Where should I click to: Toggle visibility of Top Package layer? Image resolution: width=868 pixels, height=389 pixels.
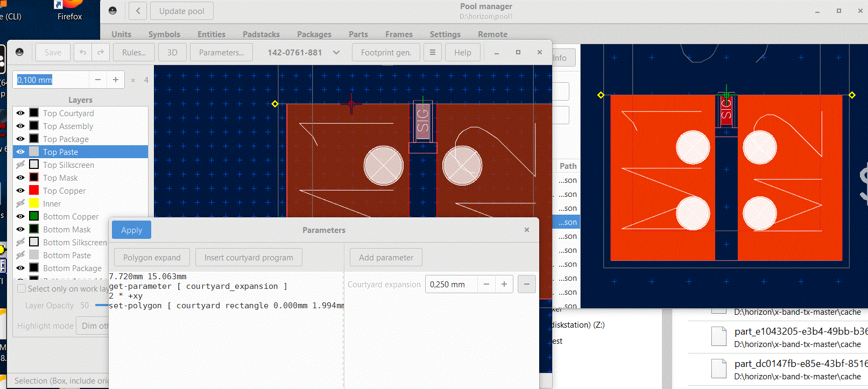tap(20, 139)
